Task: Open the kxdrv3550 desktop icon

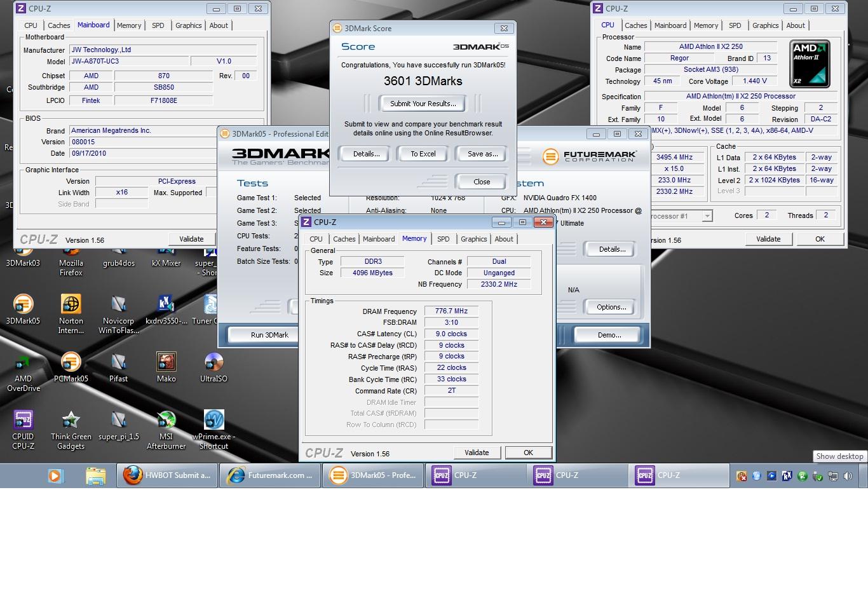Action: point(166,310)
